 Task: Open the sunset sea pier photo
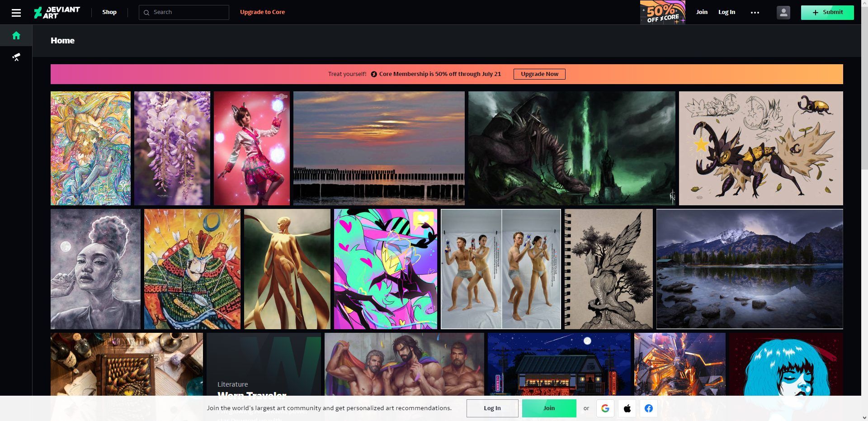point(379,148)
